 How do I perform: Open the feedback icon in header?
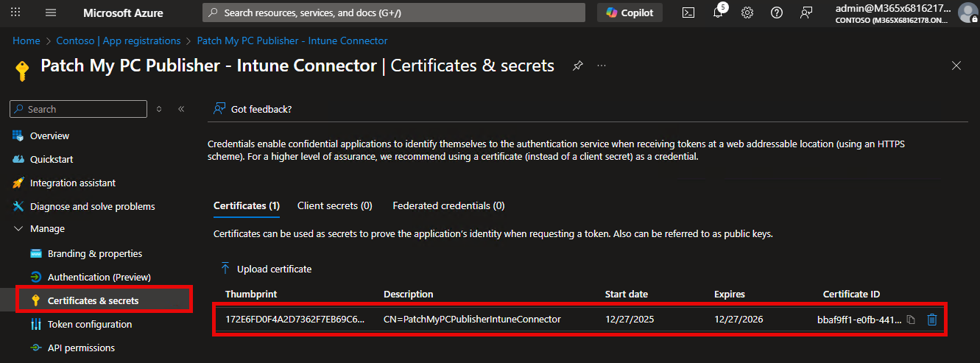(806, 13)
